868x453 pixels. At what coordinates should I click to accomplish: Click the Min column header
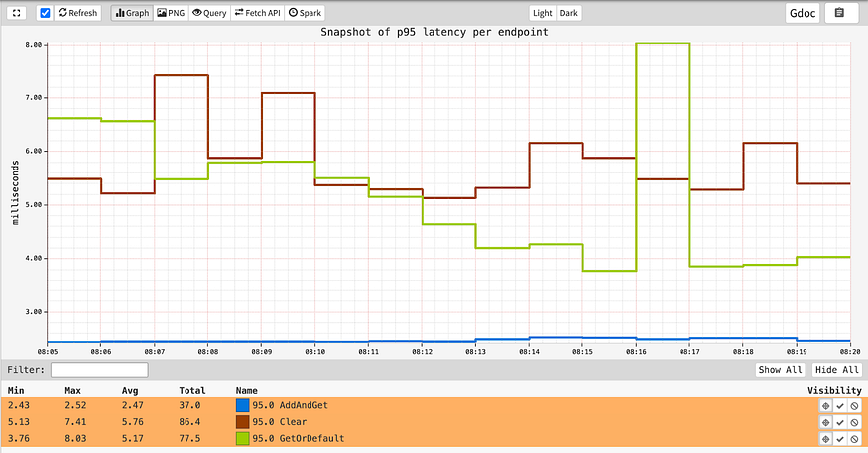16,390
